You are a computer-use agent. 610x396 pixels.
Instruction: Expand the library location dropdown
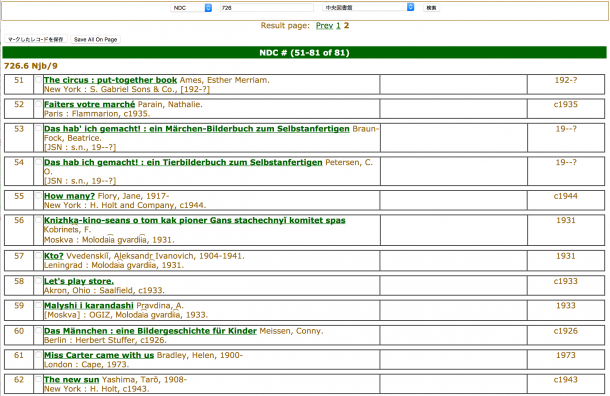click(x=368, y=7)
